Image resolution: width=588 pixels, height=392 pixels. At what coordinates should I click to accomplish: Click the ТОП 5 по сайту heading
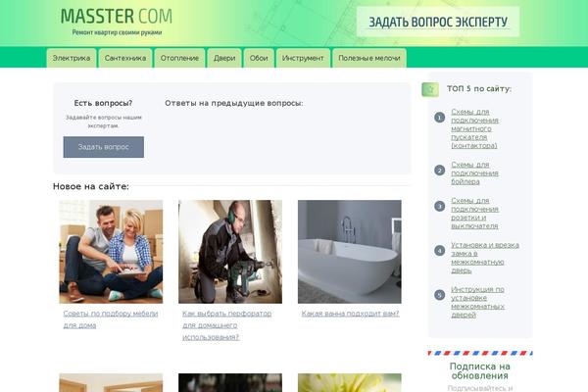point(479,89)
